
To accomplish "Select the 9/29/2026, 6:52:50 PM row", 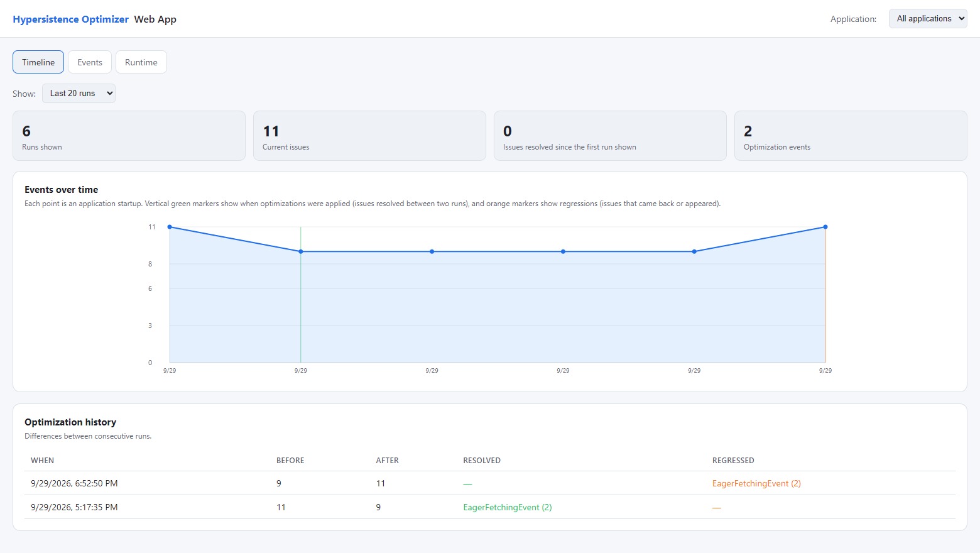I will pyautogui.click(x=490, y=483).
